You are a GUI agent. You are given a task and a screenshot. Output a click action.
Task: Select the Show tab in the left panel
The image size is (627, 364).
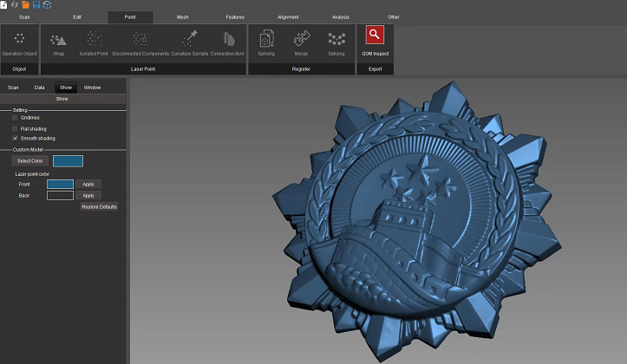[x=66, y=88]
